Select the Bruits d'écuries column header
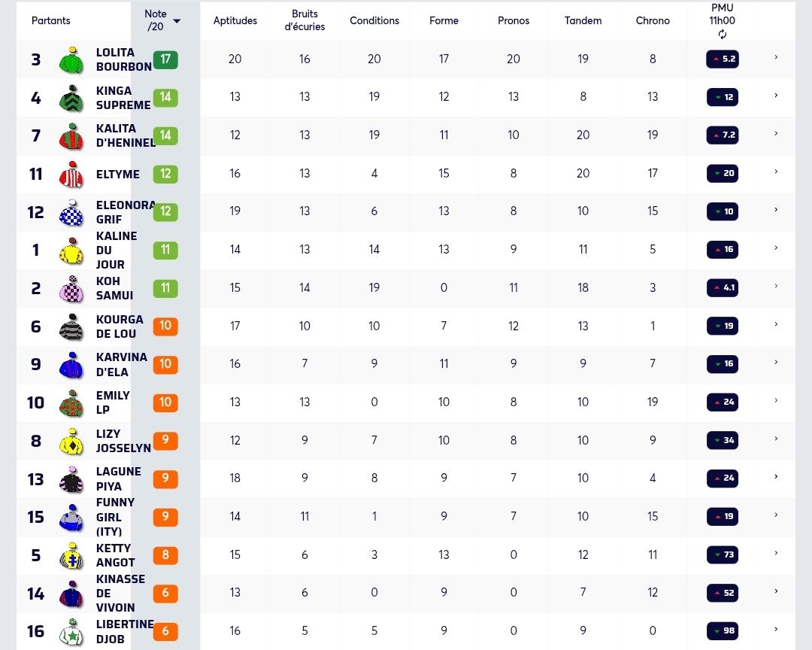The height and width of the screenshot is (650, 812). tap(304, 21)
